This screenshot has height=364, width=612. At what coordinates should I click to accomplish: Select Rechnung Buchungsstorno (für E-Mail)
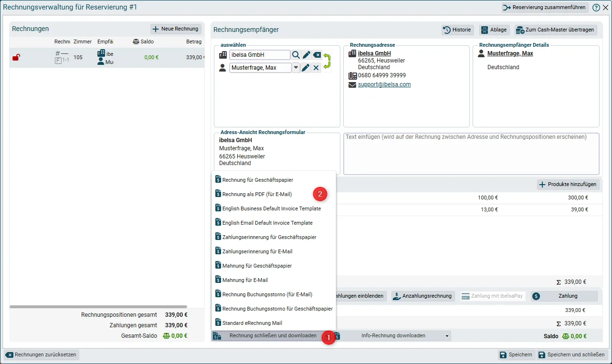tap(274, 294)
